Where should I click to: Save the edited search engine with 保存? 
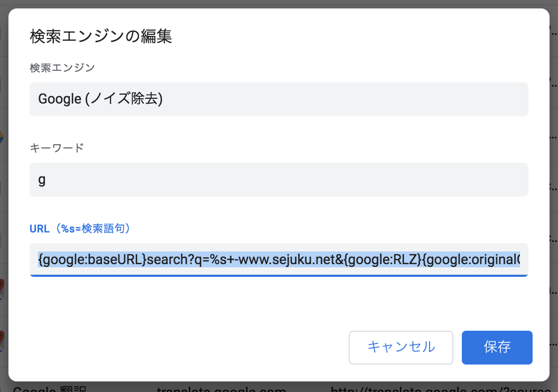(497, 347)
